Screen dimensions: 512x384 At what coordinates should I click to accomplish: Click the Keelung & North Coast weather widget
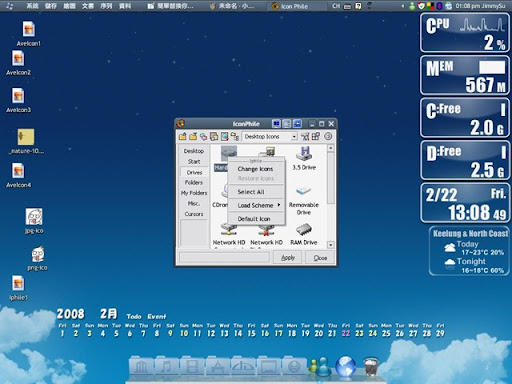coord(470,251)
